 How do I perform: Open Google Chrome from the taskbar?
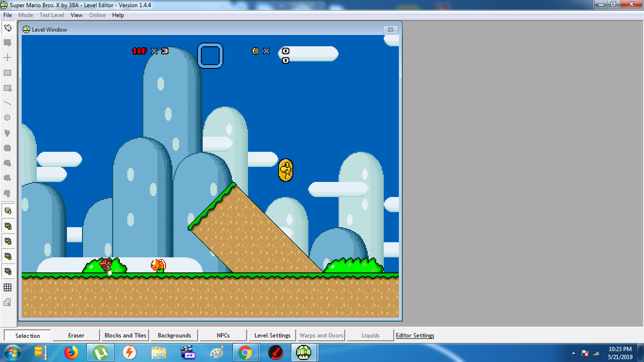pos(245,353)
